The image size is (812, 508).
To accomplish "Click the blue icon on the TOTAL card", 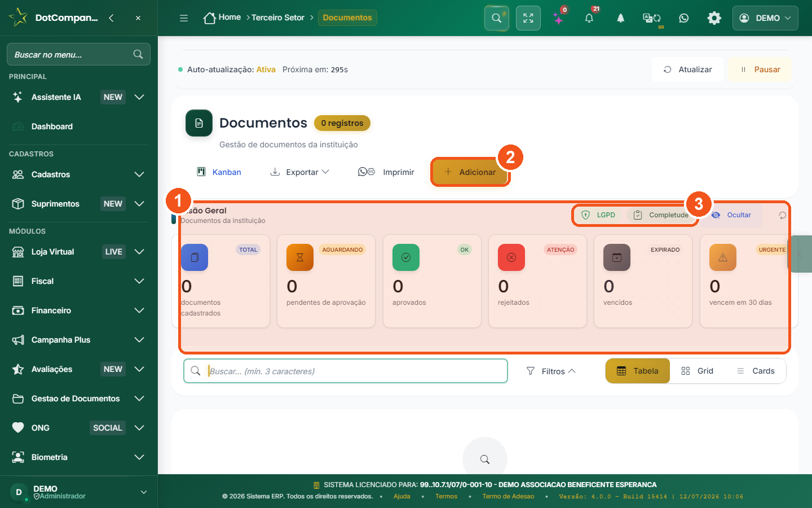I will [x=195, y=257].
